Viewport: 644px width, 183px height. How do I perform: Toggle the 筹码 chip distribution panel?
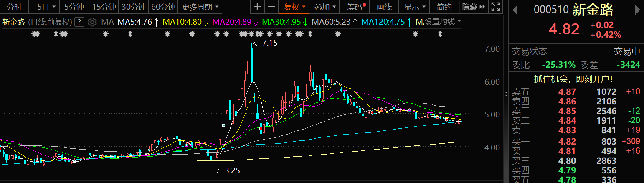click(x=352, y=7)
